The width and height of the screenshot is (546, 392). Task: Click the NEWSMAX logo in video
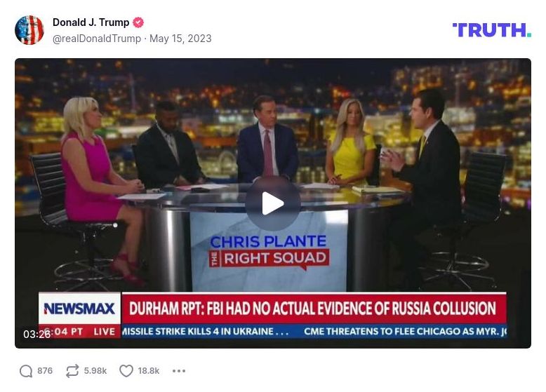tap(79, 308)
